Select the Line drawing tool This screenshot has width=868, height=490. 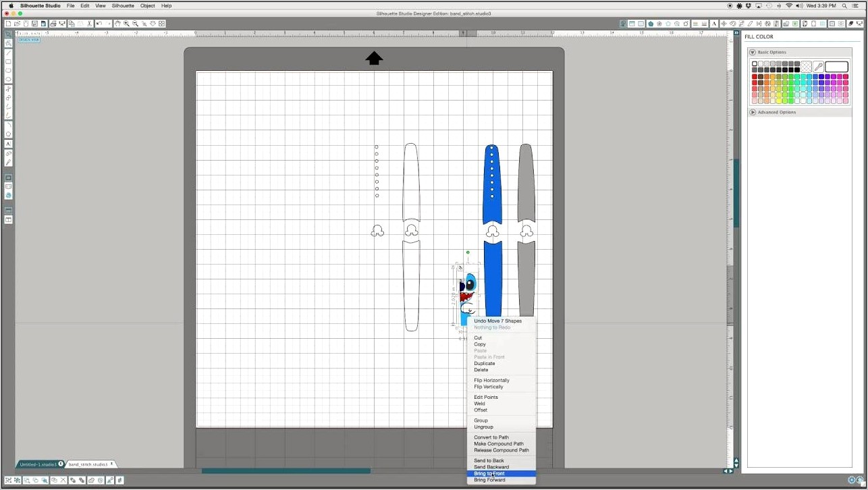point(8,53)
